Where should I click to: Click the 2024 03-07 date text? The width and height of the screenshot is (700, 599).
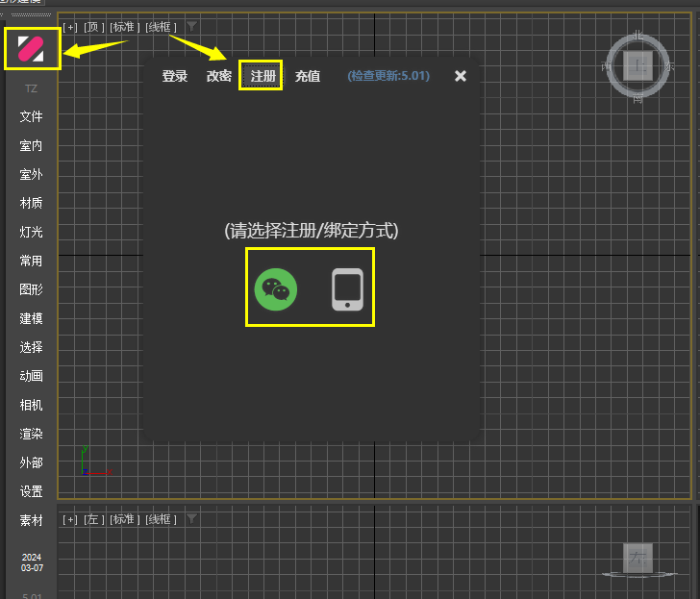coord(32,562)
